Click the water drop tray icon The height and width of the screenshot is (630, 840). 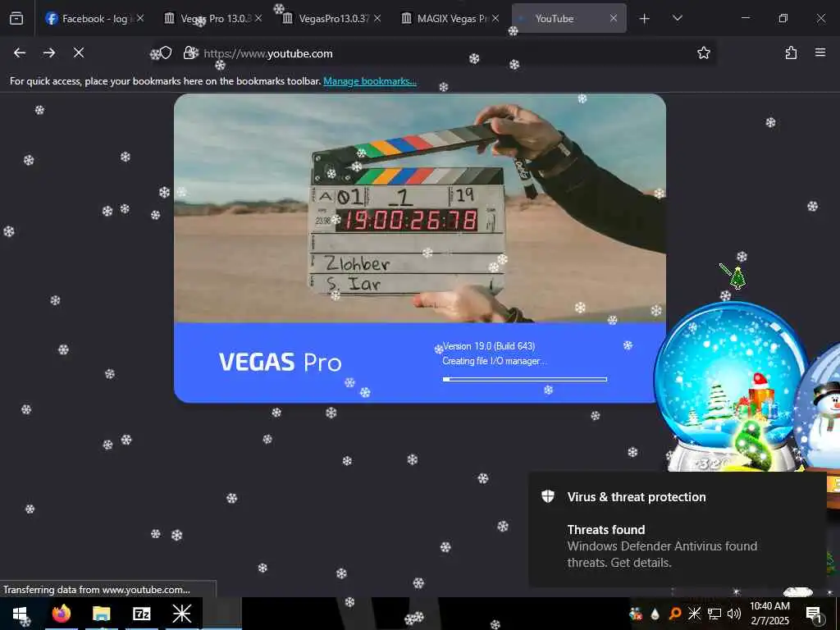tap(655, 614)
